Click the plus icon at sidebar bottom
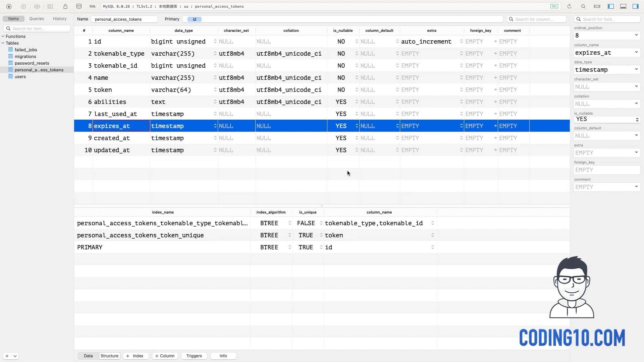Image resolution: width=644 pixels, height=362 pixels. 7,356
